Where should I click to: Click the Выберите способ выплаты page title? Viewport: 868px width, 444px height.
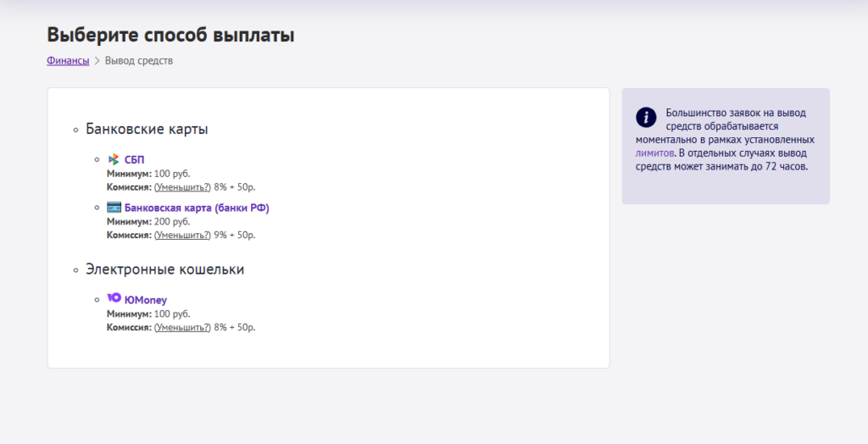(x=170, y=35)
